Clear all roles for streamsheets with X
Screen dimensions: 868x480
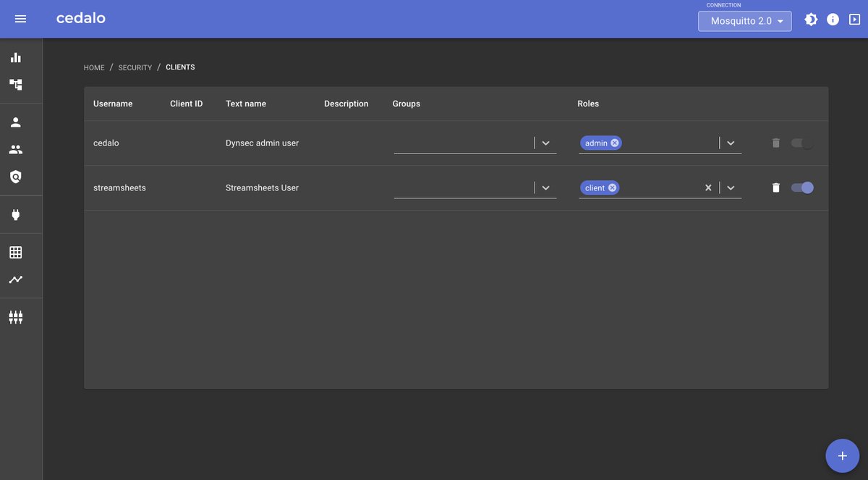pos(708,188)
